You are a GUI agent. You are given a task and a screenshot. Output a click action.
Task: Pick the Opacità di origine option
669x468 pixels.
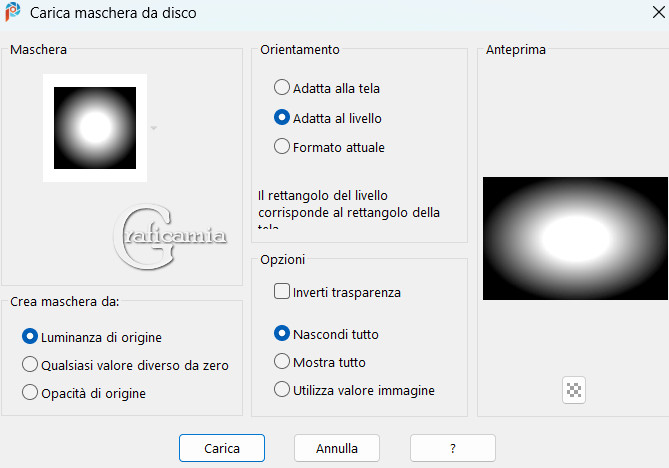tap(30, 393)
